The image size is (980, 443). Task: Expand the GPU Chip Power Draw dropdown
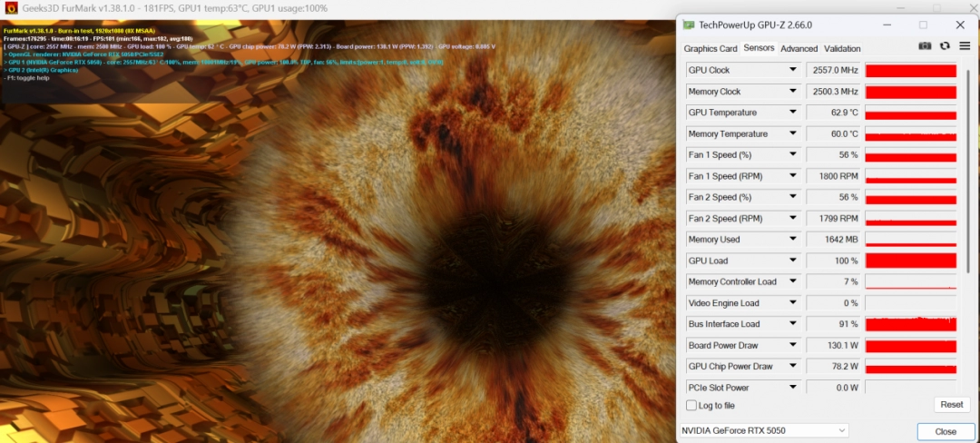(x=792, y=367)
